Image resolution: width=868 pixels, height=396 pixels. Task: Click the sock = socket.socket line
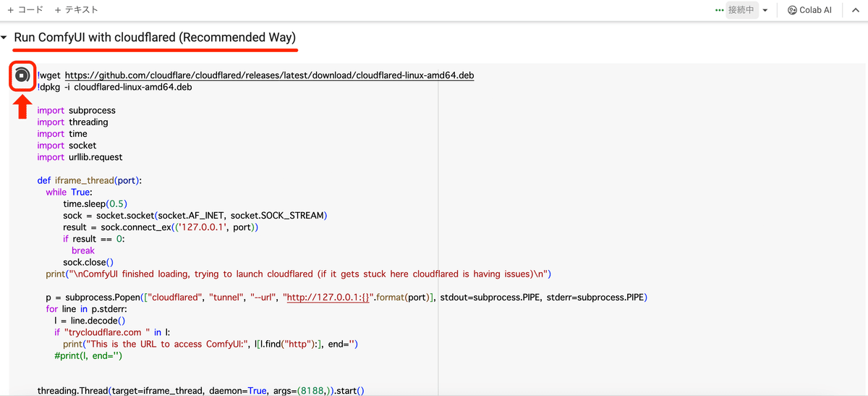(195, 216)
